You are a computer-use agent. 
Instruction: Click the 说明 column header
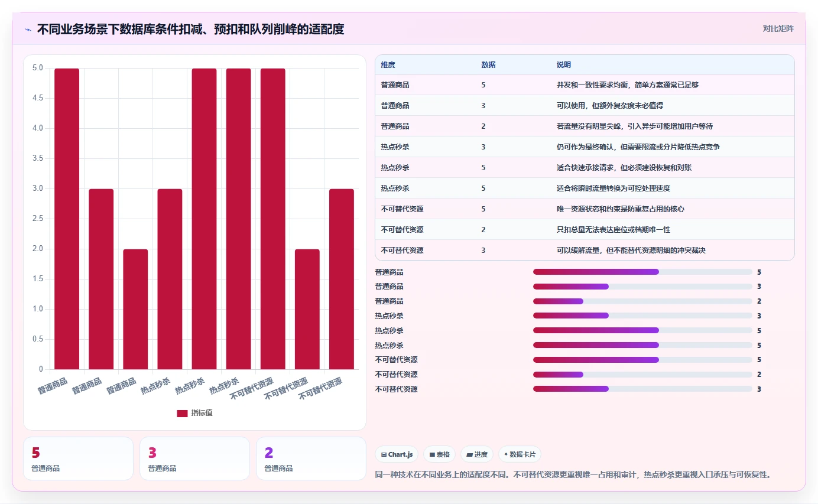pyautogui.click(x=564, y=64)
